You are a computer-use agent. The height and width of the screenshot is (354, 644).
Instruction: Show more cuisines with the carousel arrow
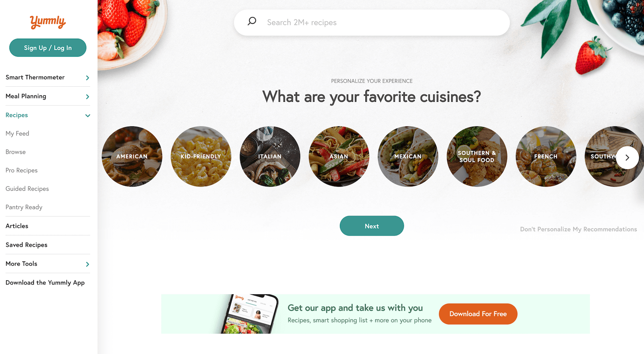tap(627, 157)
